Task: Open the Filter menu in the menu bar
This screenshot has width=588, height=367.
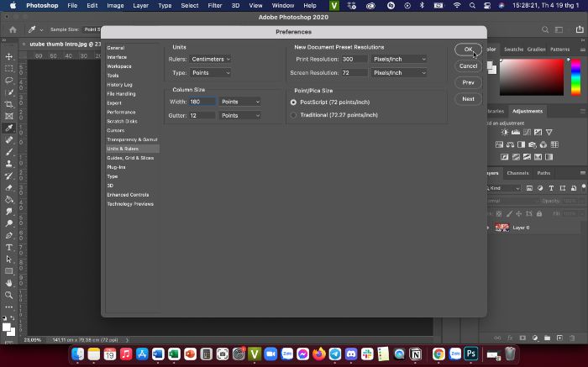Action: click(x=215, y=6)
